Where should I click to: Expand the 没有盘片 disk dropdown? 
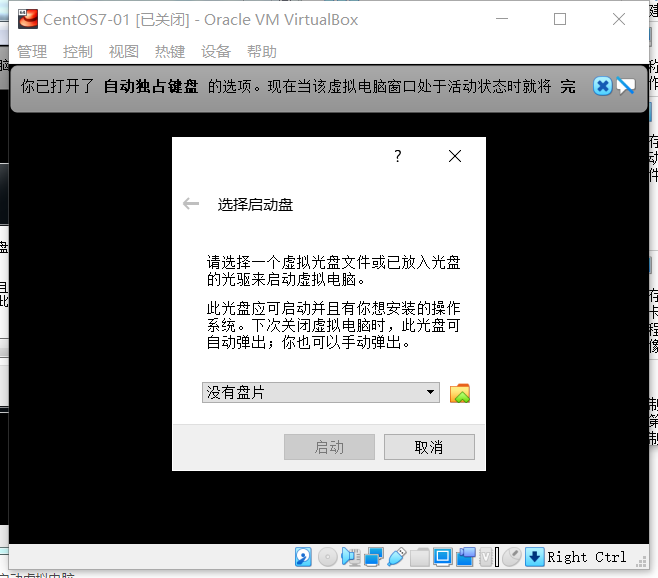[x=321, y=392]
